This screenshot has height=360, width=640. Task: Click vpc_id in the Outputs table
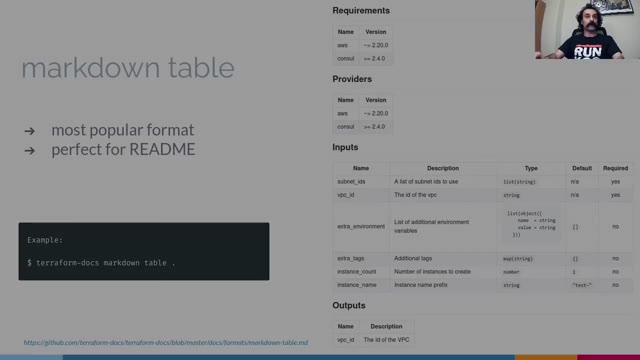click(x=346, y=340)
